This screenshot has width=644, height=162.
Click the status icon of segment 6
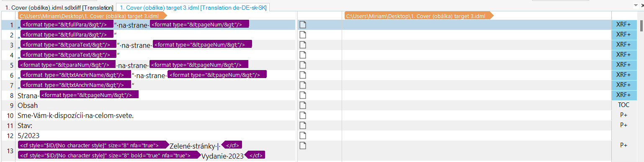[302, 75]
